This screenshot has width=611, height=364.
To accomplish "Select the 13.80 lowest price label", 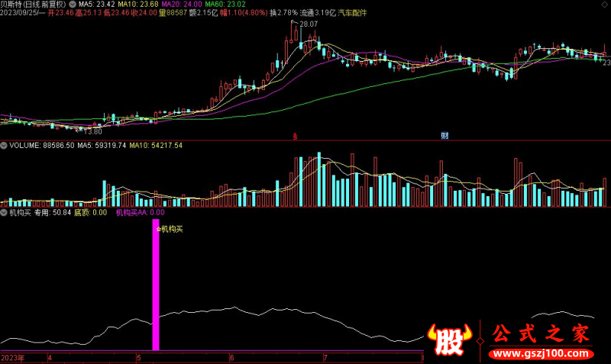I will click(x=92, y=131).
